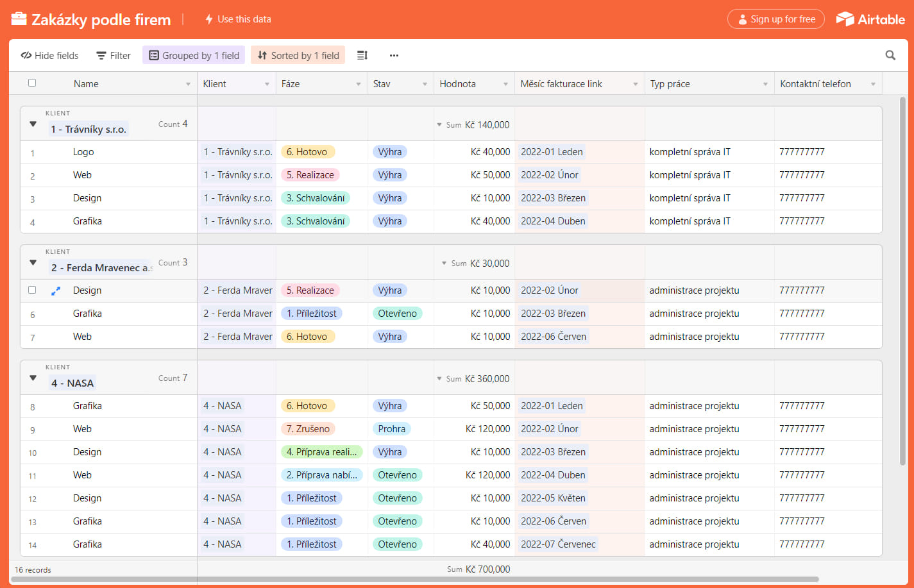Image resolution: width=914 pixels, height=588 pixels.
Task: Open the Grouped by 1 field menu
Action: pos(194,55)
